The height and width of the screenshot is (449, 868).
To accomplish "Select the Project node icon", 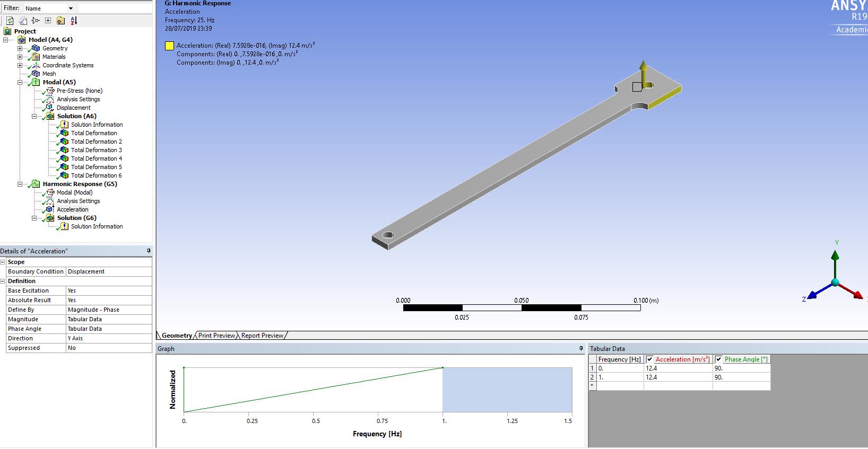I will tap(7, 31).
